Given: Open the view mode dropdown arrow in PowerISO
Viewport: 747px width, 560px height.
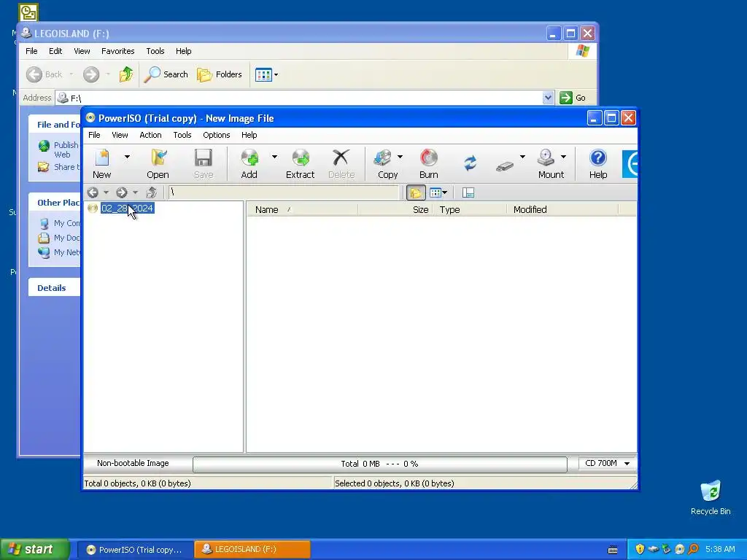Looking at the screenshot, I should click(444, 192).
